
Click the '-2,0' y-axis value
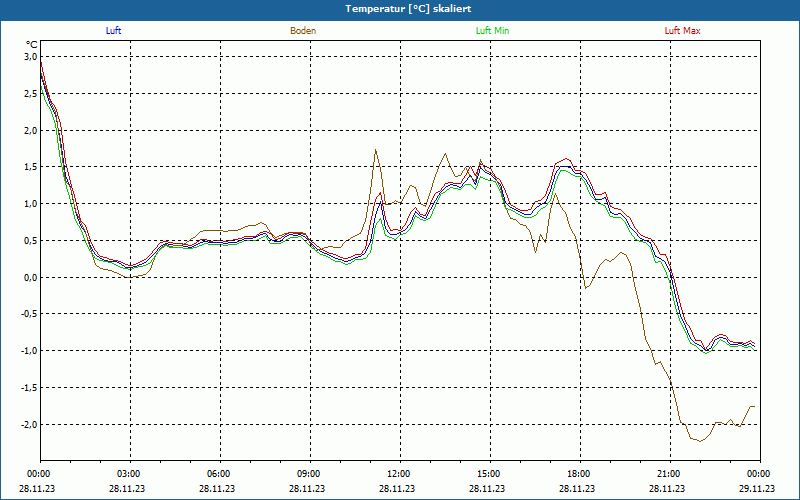pos(30,424)
